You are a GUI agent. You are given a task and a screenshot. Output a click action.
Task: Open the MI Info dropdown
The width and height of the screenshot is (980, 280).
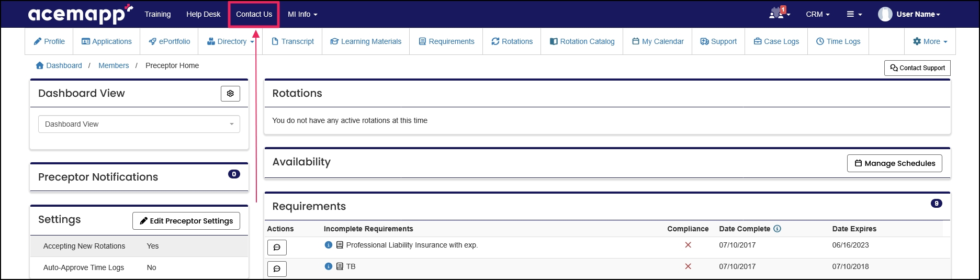(x=302, y=14)
